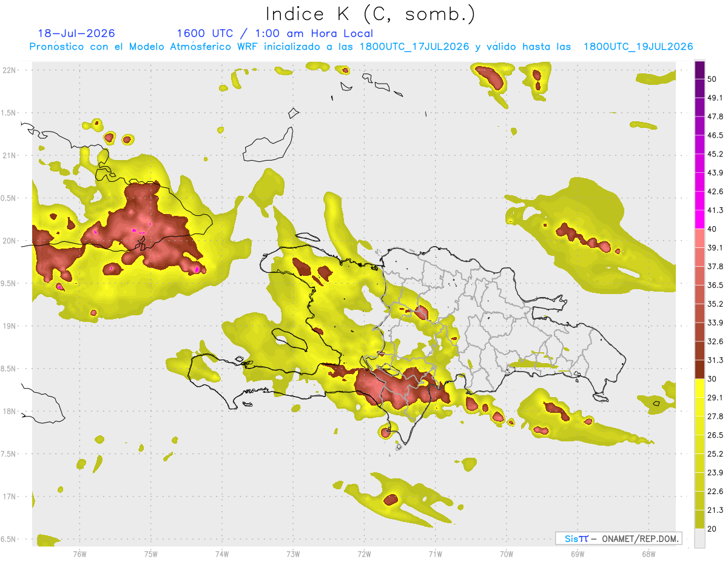This screenshot has width=728, height=562.
Task: Click the '76W' longitude label
Action: (79, 554)
